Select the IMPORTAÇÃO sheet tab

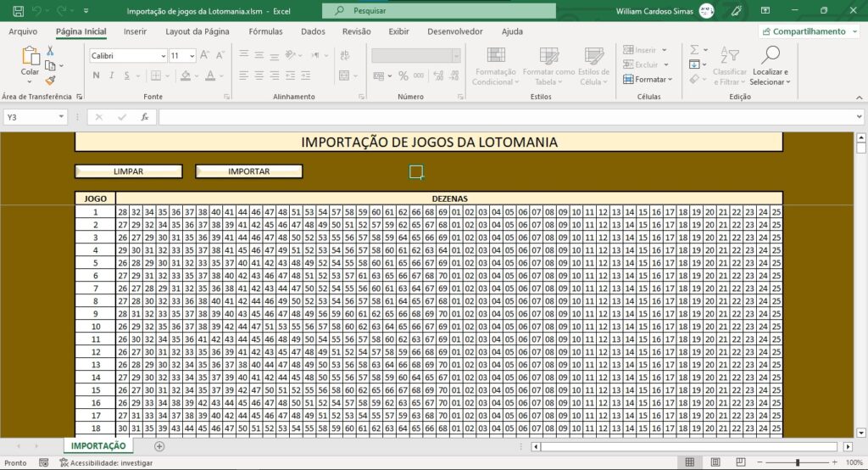[x=98, y=445]
